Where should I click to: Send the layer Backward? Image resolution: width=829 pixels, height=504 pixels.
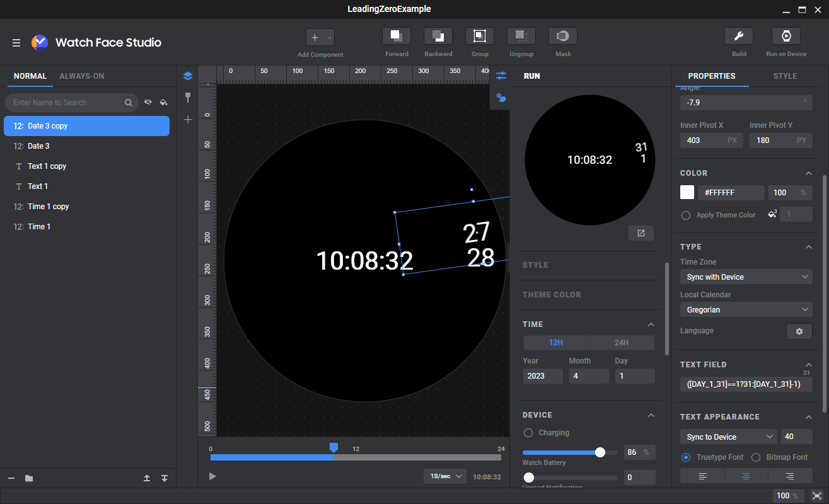438,36
